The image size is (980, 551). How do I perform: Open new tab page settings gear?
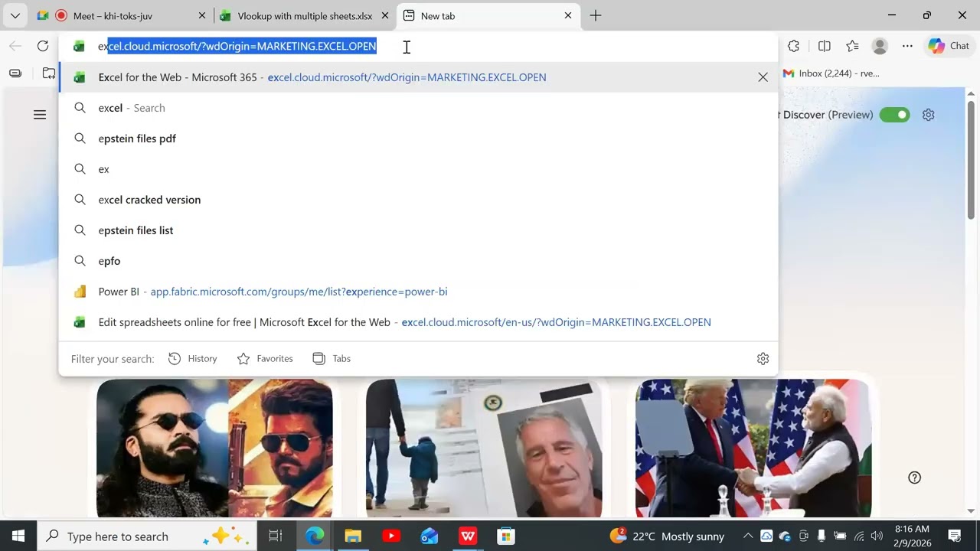929,115
